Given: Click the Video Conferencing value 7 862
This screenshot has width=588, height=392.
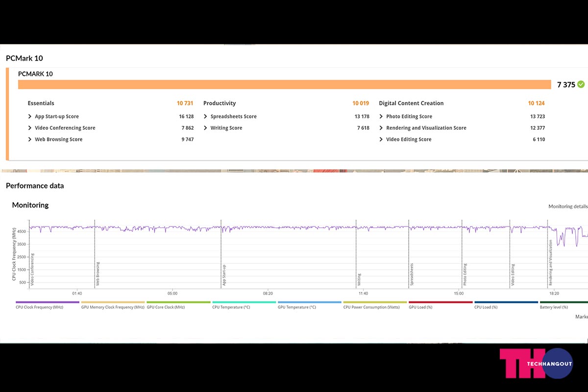Looking at the screenshot, I should tap(188, 128).
